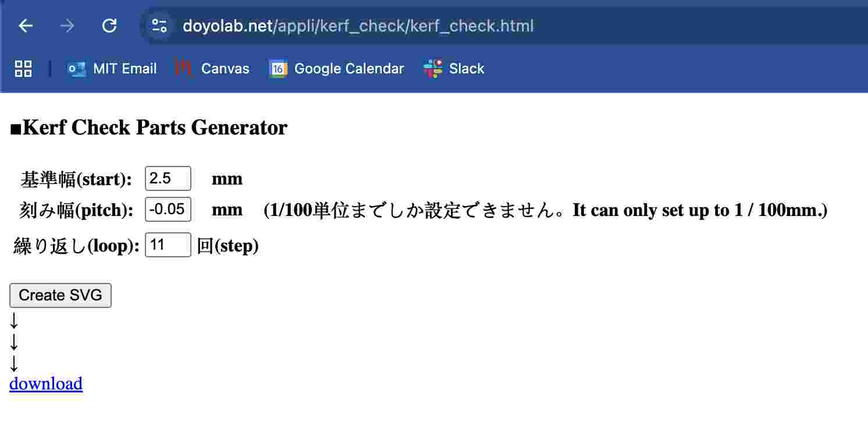
Task: Click the 基準幅(start) label
Action: coord(76,179)
